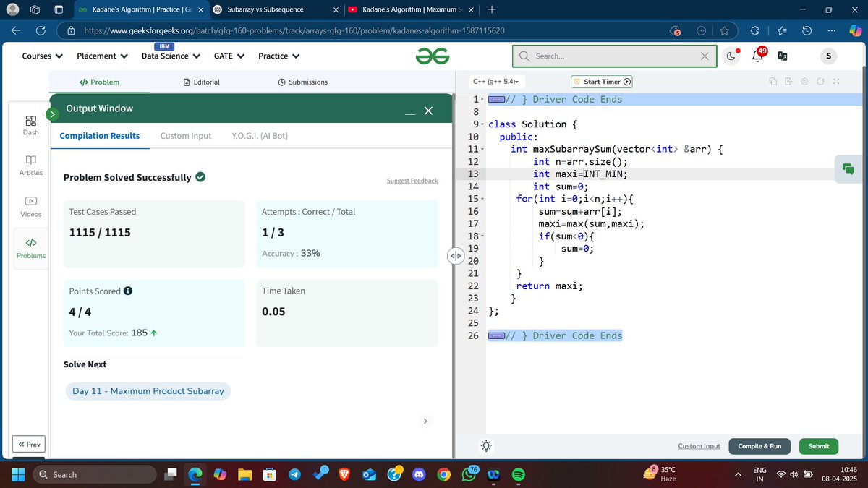Click the GeeksforGeeks search input field
Viewport: 868px width, 488px height.
coord(614,56)
